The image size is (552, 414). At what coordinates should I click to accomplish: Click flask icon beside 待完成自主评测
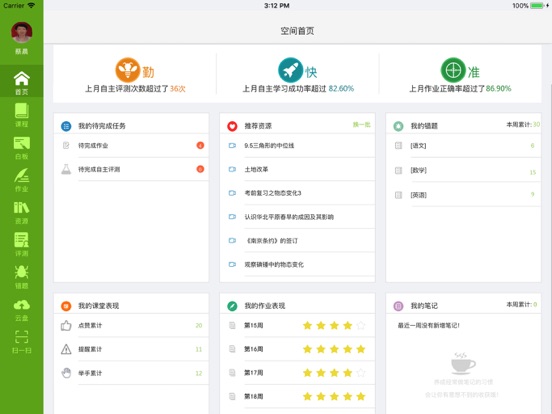(66, 169)
